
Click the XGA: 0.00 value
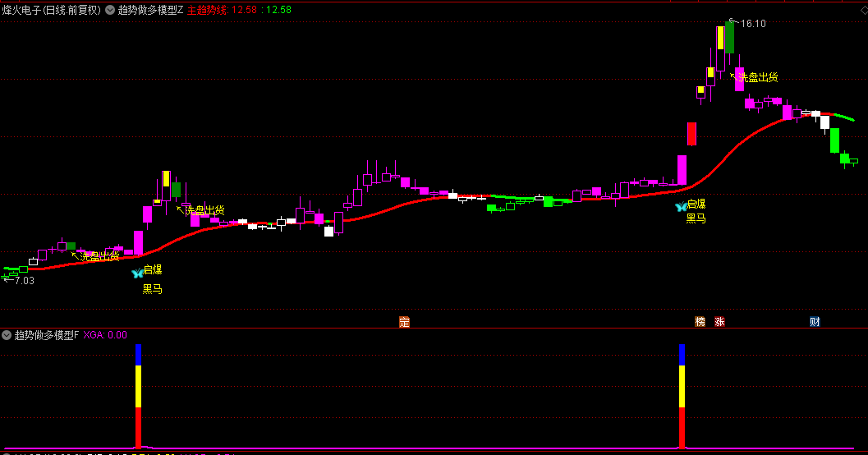(x=105, y=335)
